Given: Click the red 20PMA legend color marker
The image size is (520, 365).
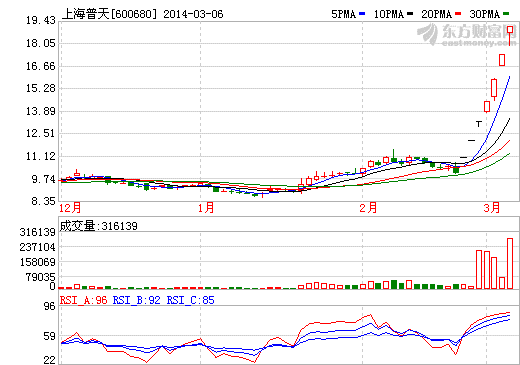Looking at the screenshot, I should click(x=458, y=14).
